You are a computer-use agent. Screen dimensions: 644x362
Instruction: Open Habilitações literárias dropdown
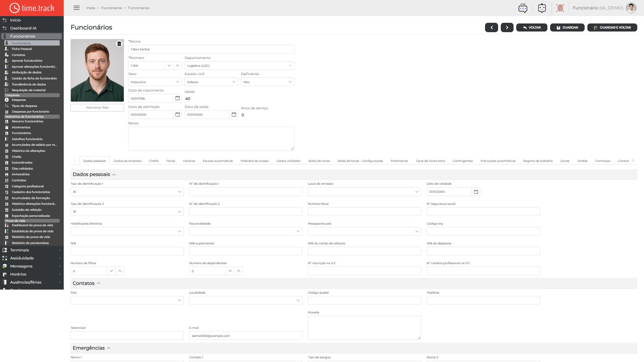tap(127, 231)
